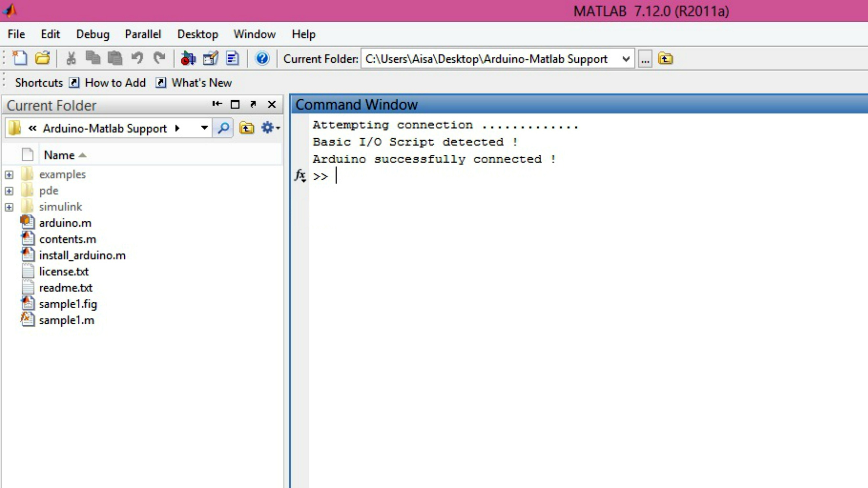
Task: Select the examples folder name
Action: point(62,174)
